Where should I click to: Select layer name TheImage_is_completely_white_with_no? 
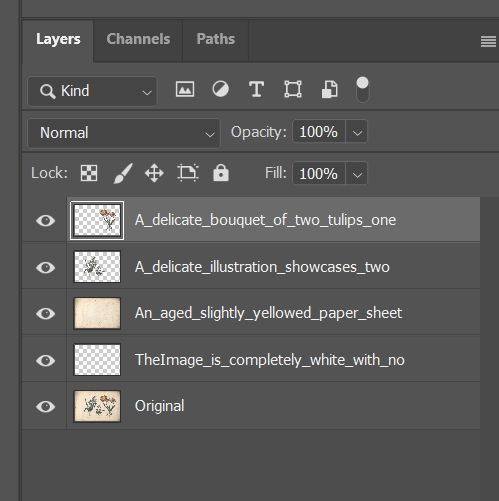point(270,360)
